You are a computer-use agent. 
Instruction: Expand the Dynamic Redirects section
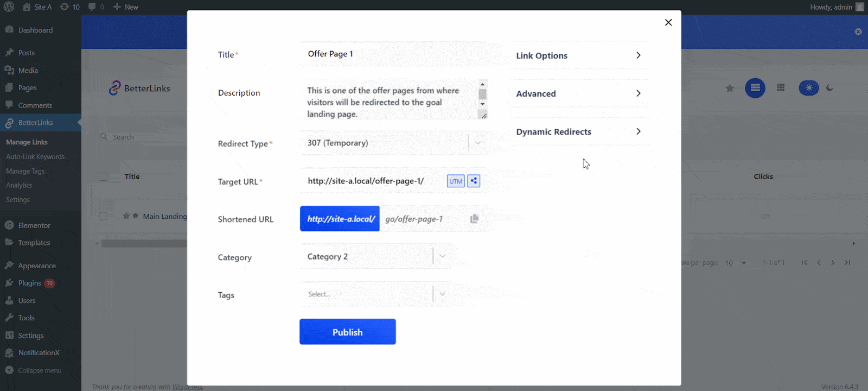pos(579,131)
